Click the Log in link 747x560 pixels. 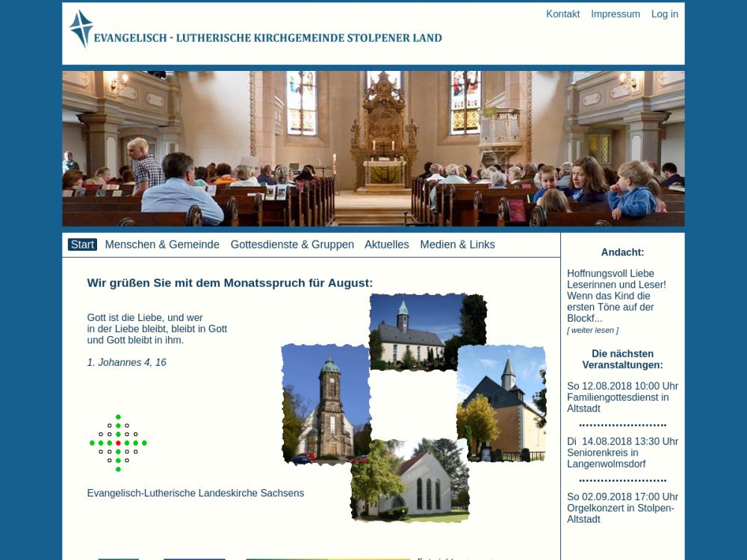[664, 14]
